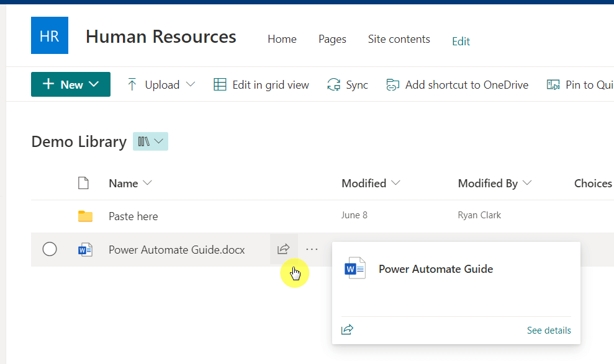Screen dimensions: 614x364
Task: Click the June 8 modified date
Action: 354,215
